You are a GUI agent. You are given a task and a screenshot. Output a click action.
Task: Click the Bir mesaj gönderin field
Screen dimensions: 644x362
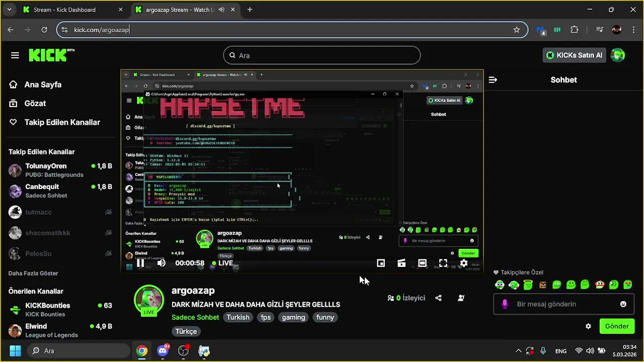[563, 304]
